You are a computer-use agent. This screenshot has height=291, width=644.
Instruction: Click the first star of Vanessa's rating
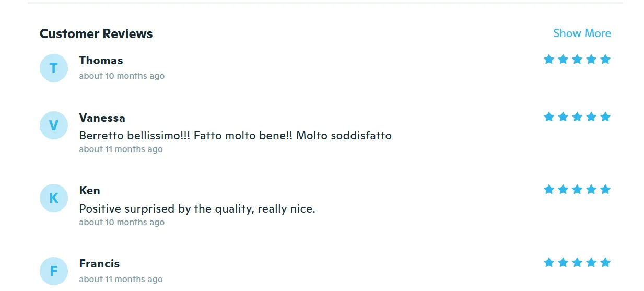coord(548,117)
